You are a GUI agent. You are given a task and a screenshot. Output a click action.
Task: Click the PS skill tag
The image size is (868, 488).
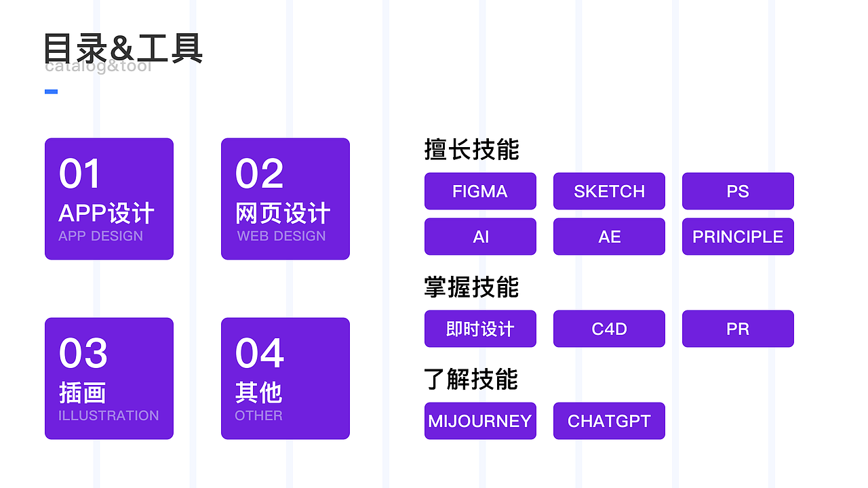738,191
